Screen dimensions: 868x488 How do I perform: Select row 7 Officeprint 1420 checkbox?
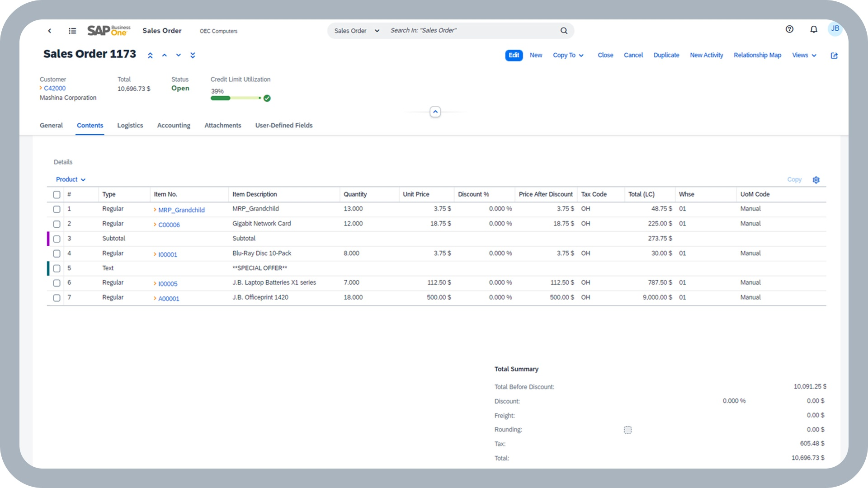57,298
